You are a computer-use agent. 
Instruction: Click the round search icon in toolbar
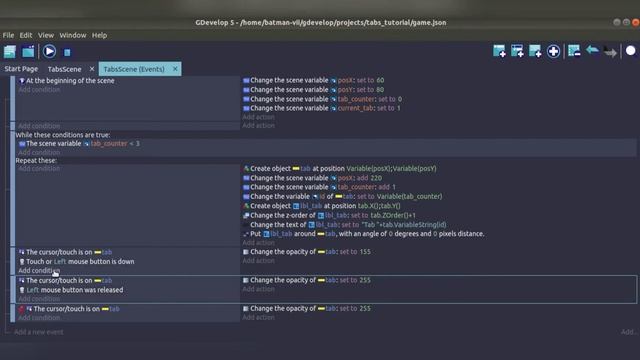tap(631, 51)
